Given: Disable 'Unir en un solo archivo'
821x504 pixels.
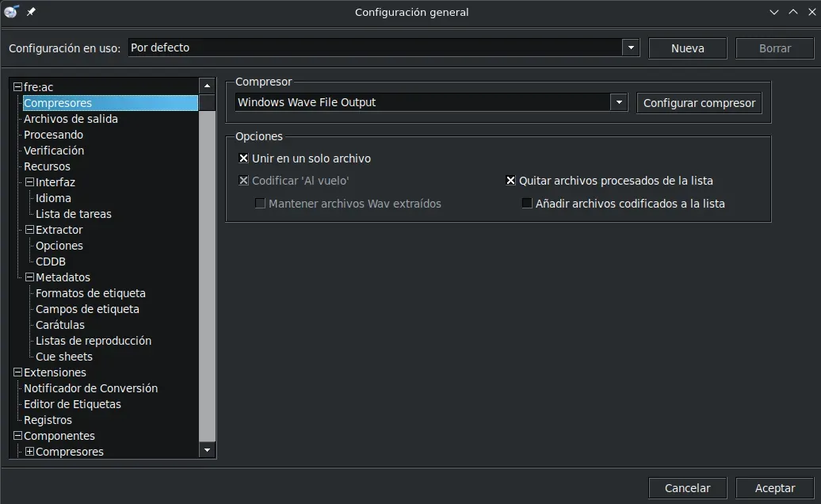Looking at the screenshot, I should tap(243, 158).
